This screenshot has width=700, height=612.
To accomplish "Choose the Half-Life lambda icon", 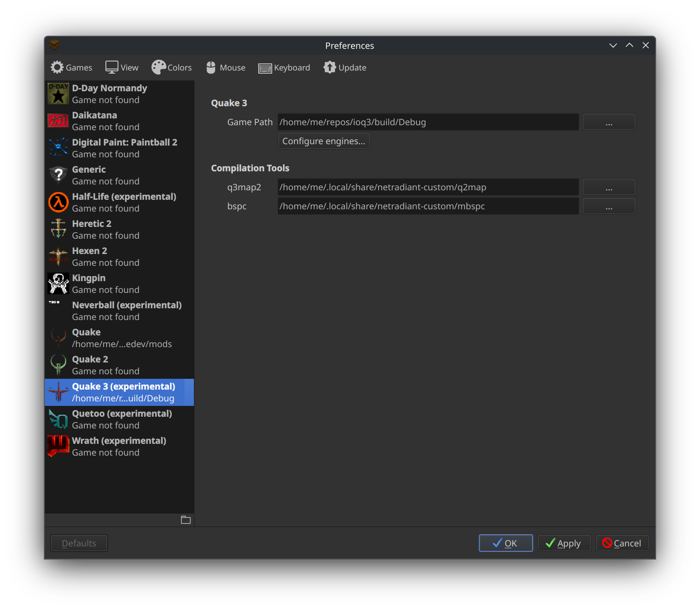I will coord(58,202).
